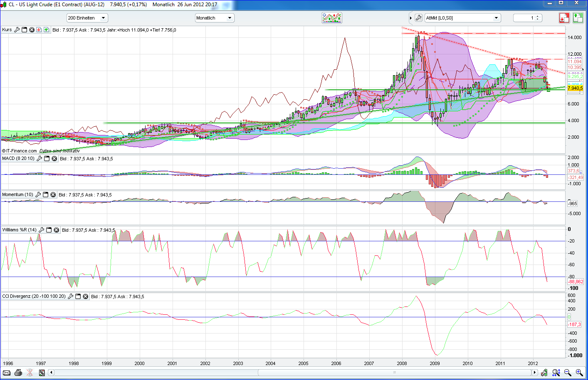Click the fit-zoom magnifier icon
This screenshot has width=588, height=380.
[x=556, y=373]
